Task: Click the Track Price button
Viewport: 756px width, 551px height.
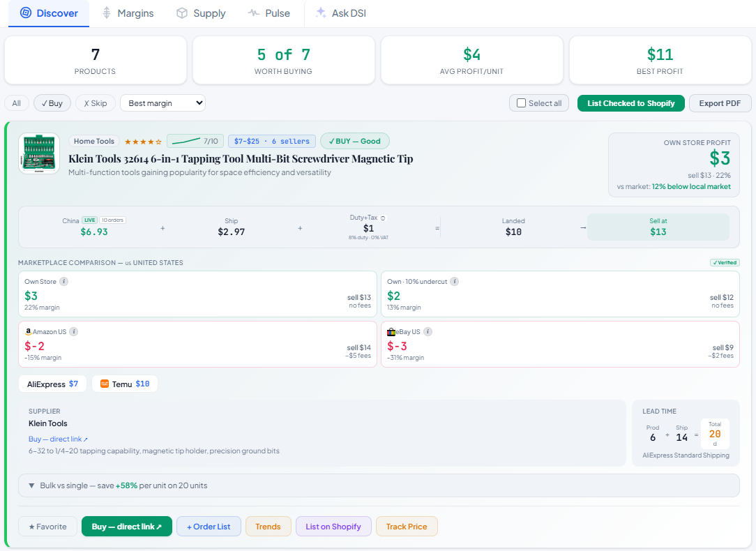Action: coord(407,527)
